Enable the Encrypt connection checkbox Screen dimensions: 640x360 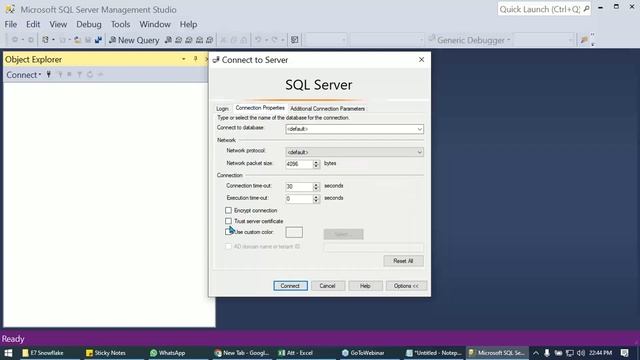[x=228, y=210]
